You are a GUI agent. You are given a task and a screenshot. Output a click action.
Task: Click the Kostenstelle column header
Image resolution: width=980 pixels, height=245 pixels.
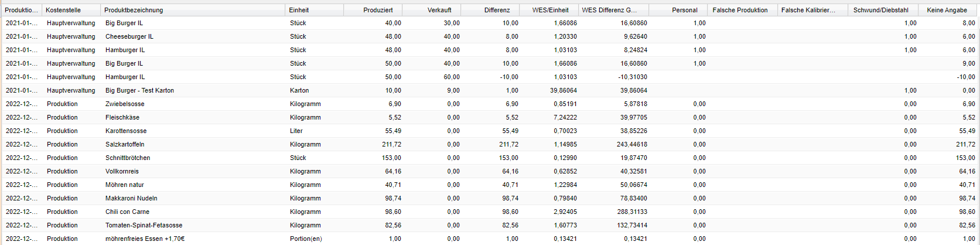(63, 10)
